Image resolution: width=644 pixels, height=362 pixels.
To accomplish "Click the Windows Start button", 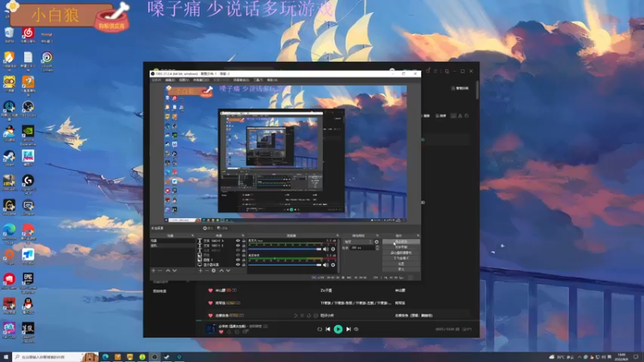I will coord(6,357).
